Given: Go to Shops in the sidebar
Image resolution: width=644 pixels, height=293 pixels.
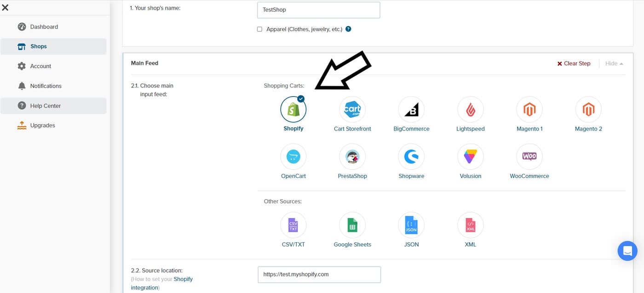Looking at the screenshot, I should point(53,46).
